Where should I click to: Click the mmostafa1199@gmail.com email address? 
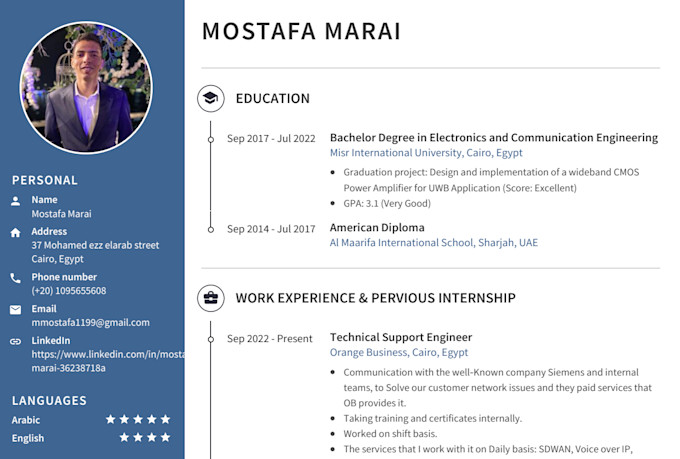coord(91,323)
